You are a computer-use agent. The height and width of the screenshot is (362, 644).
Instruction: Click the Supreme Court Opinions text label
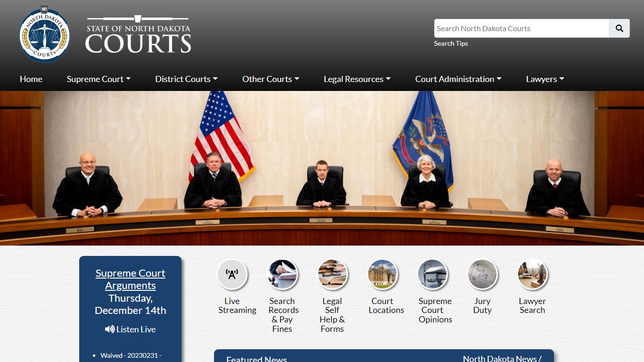click(x=435, y=310)
